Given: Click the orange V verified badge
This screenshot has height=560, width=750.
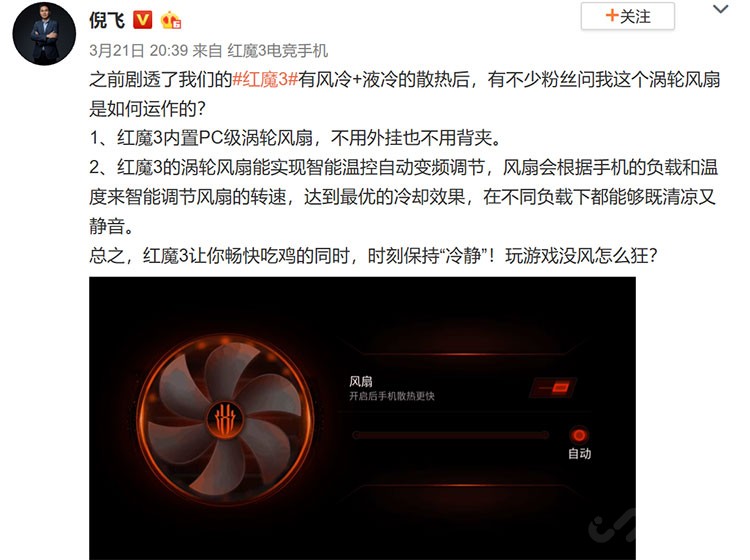Looking at the screenshot, I should (x=143, y=20).
